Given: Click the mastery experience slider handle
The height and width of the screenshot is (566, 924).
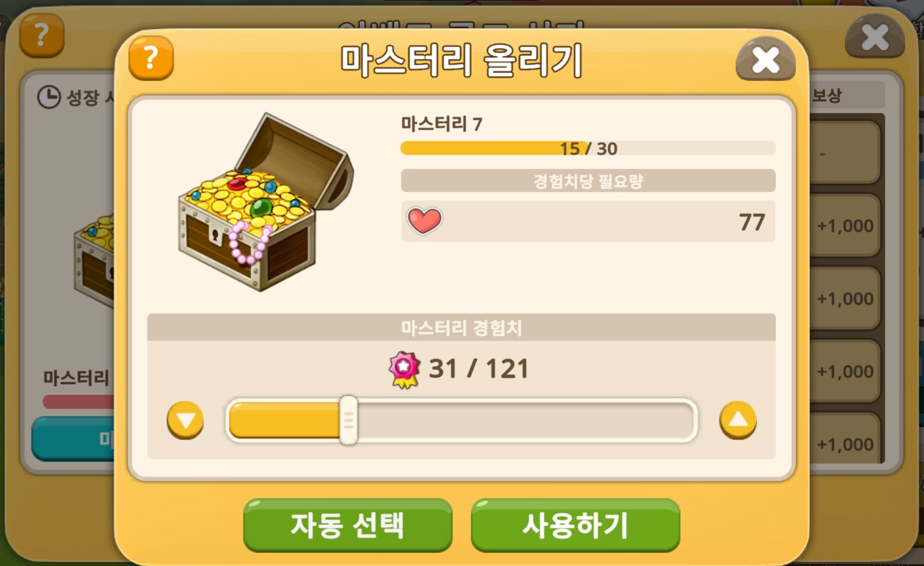Looking at the screenshot, I should pyautogui.click(x=348, y=420).
